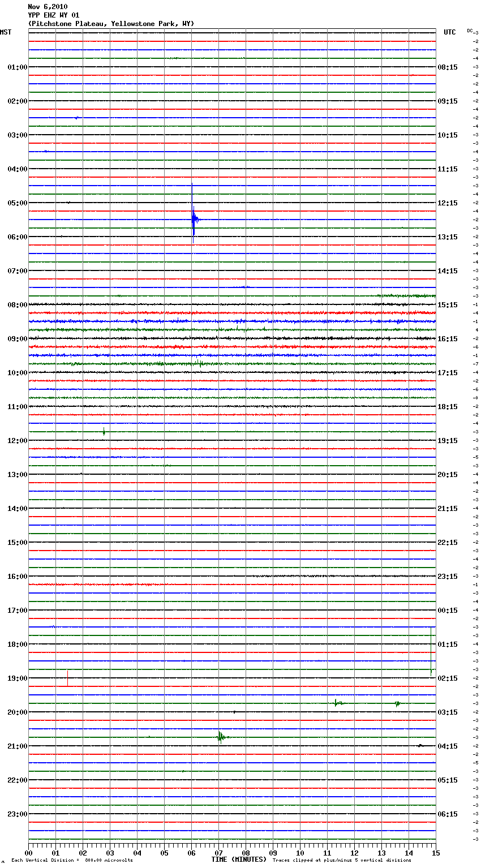Pick the "09:15" UTC time label
Image resolution: width=481 pixels, height=868 pixels.
[x=448, y=101]
